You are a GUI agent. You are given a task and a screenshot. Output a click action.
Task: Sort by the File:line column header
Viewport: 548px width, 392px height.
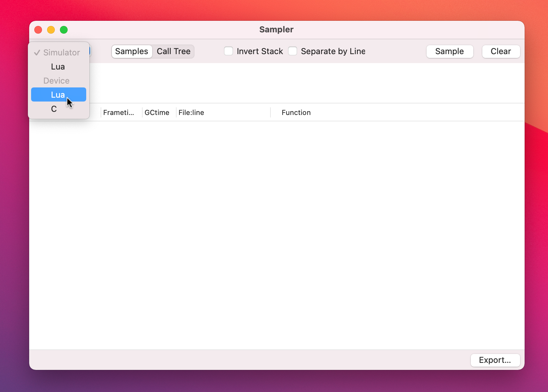click(223, 112)
